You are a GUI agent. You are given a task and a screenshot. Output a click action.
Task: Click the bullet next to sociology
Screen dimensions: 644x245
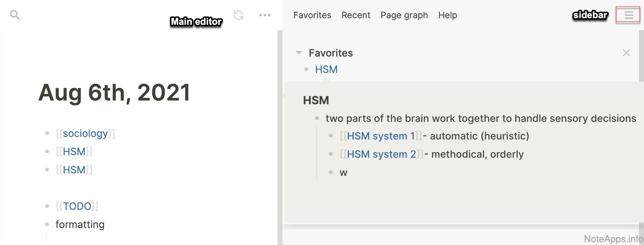47,133
